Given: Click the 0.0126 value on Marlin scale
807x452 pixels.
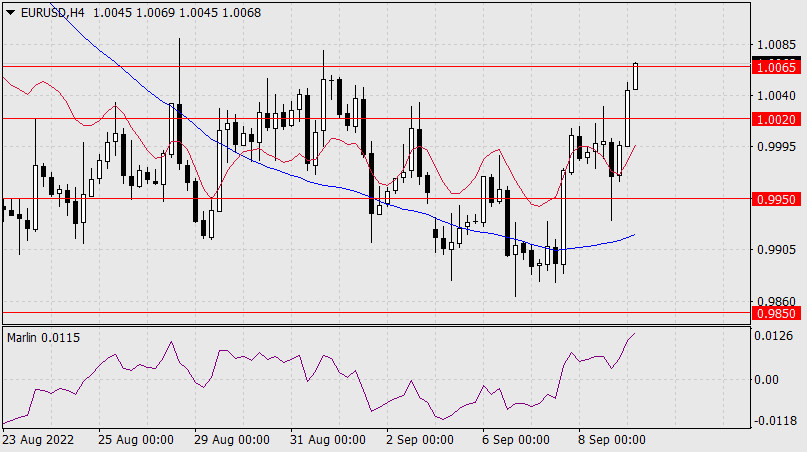Looking at the screenshot, I should (x=777, y=336).
